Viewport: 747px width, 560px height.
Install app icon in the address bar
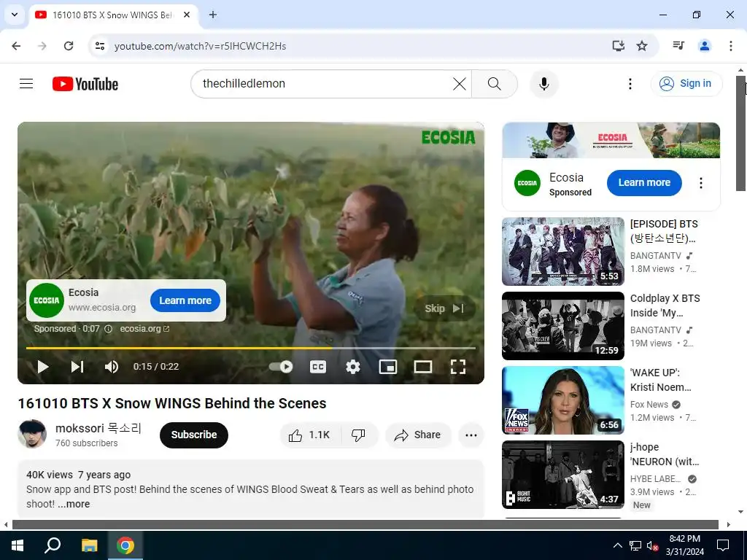point(618,46)
